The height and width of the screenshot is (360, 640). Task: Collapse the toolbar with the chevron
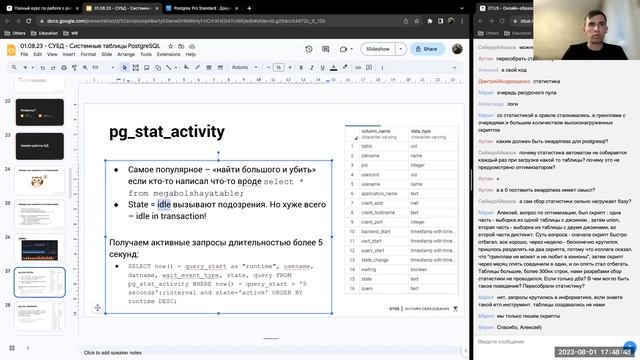point(454,67)
